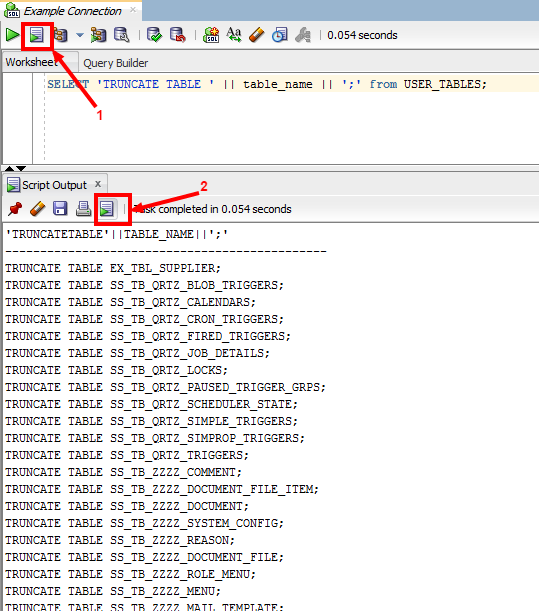The image size is (539, 611).
Task: Click the line ending SS_TB_QRTZ_PAUSED_TRIGGER_GRPS;
Action: 165,387
